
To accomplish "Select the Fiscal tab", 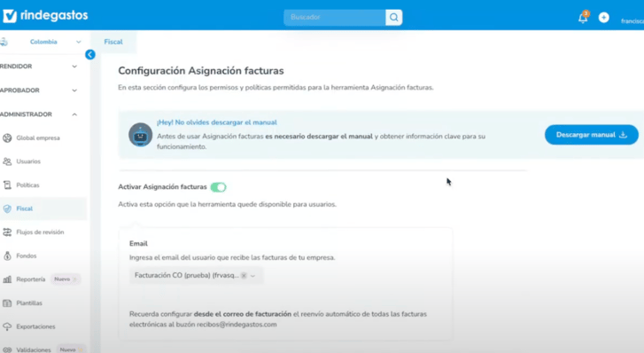I will 113,42.
